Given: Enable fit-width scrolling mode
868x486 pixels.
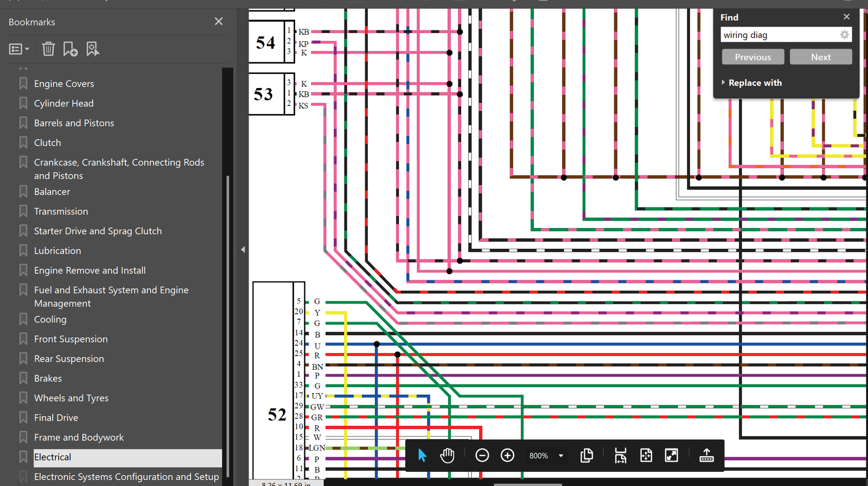Looking at the screenshot, I should point(621,455).
